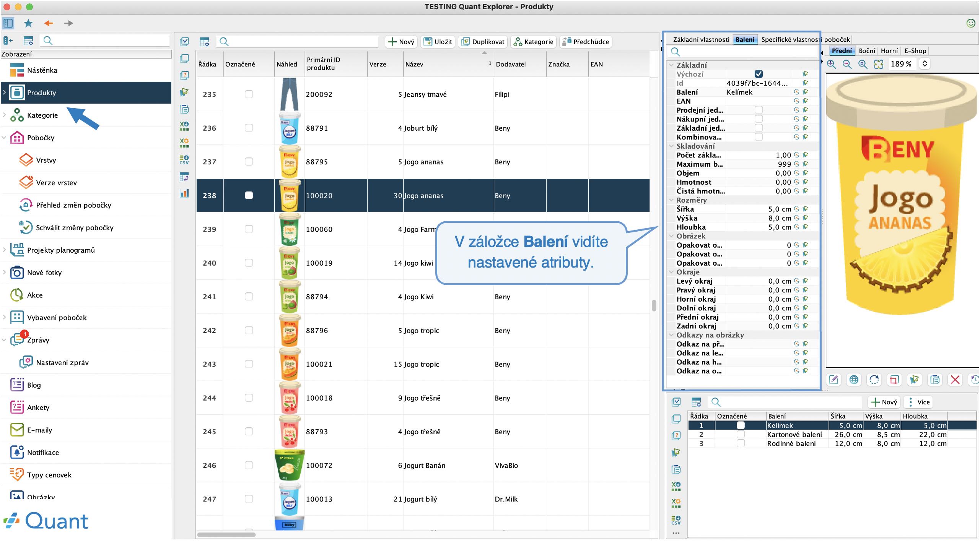Click the Předchůdce button
The width and height of the screenshot is (980, 542).
click(586, 42)
